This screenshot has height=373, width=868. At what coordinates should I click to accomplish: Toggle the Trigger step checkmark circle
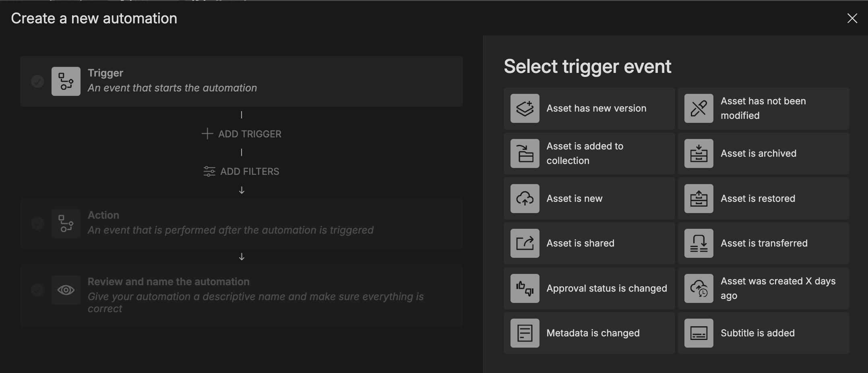(x=37, y=81)
